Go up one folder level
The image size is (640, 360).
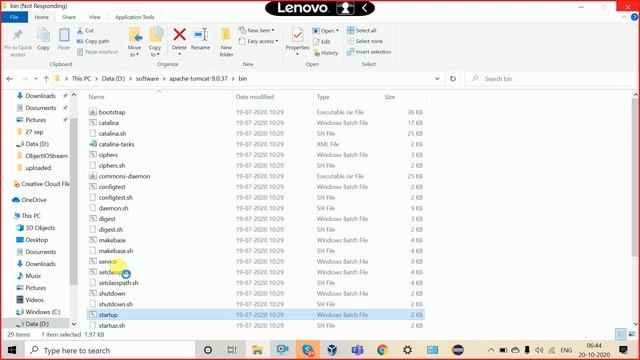point(46,79)
